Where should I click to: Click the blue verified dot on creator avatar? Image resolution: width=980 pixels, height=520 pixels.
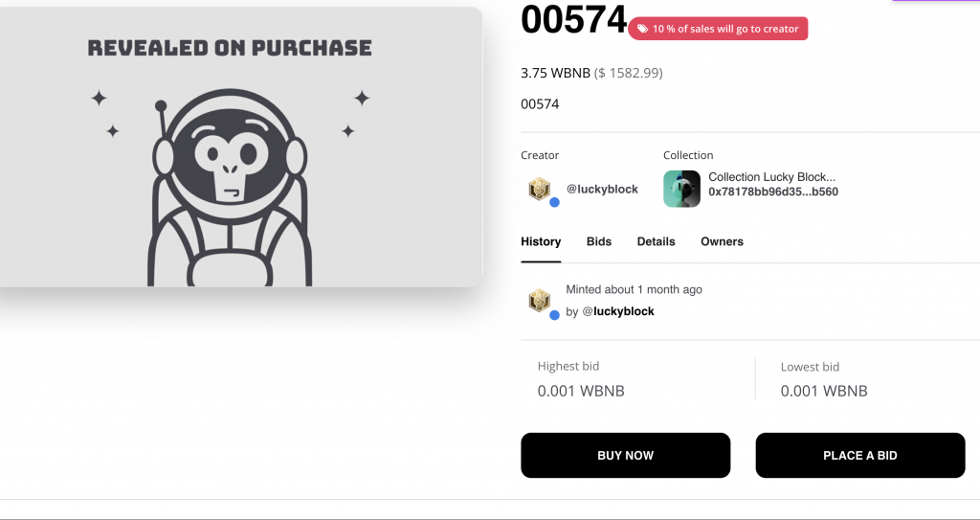click(x=554, y=202)
